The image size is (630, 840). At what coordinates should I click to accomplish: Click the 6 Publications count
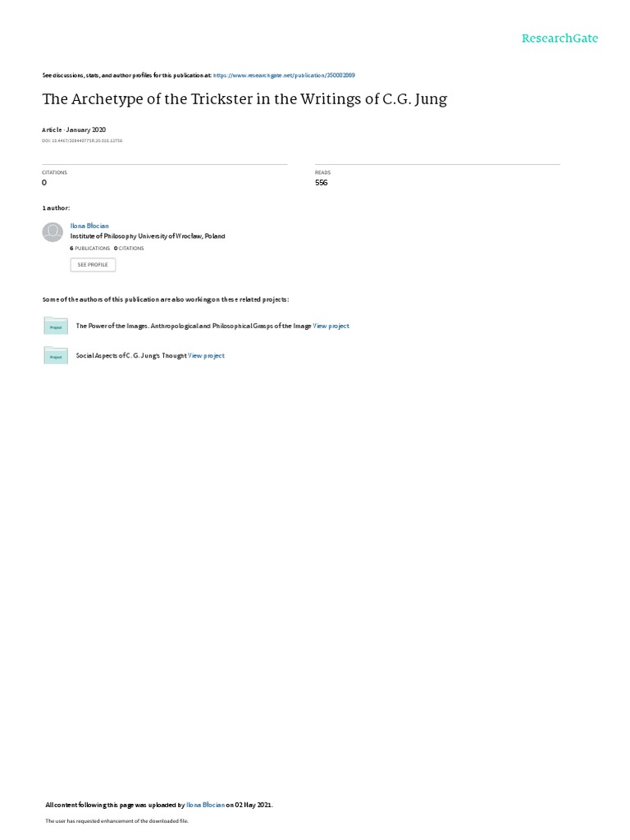point(90,249)
